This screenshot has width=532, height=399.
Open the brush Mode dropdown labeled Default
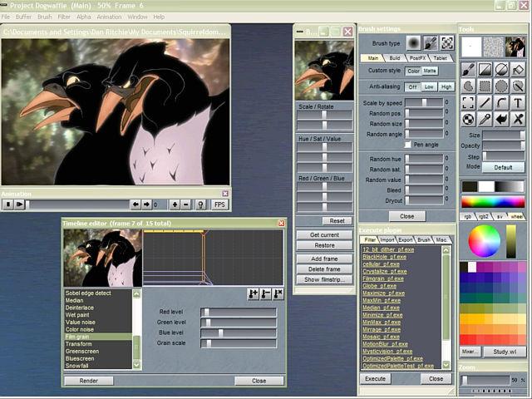pos(503,167)
